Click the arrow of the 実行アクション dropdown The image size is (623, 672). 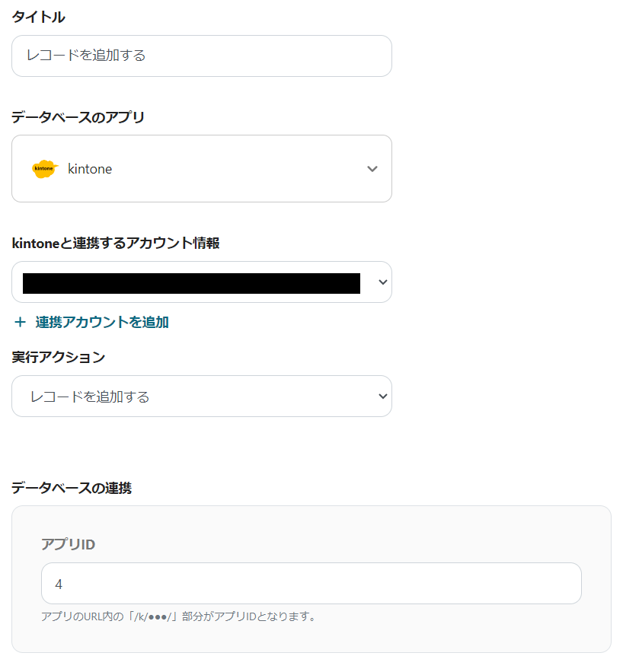[x=382, y=397]
